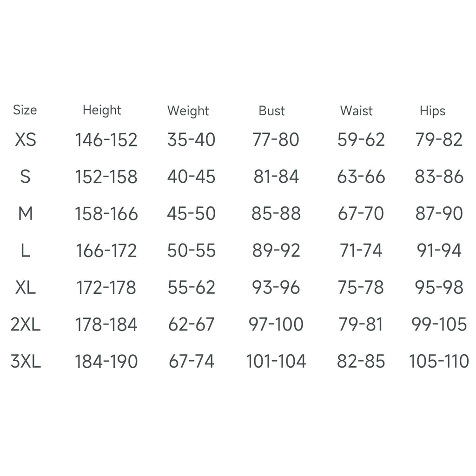Click the 105-110 hips value

[x=439, y=361]
